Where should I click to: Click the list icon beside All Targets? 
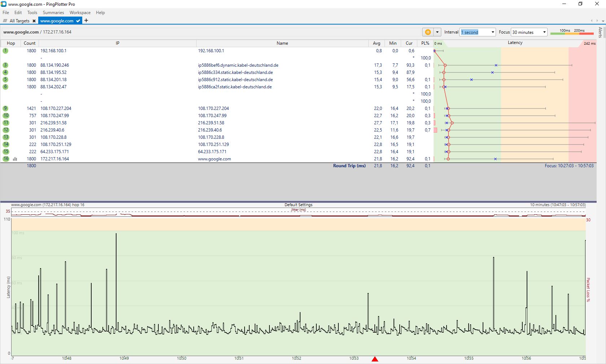(x=5, y=21)
